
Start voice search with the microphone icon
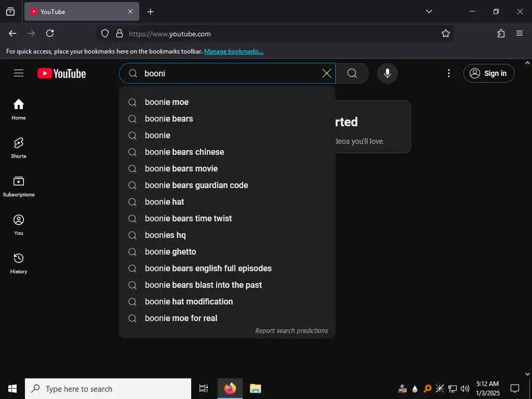pos(388,73)
